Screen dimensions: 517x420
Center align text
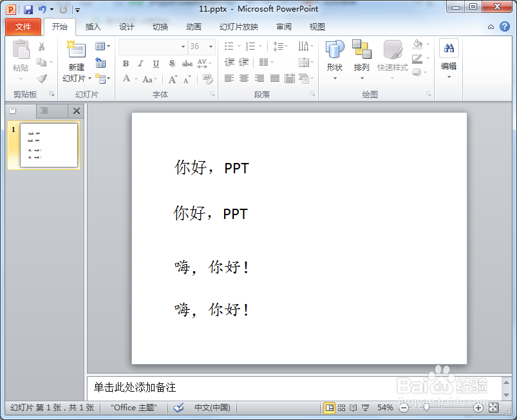coord(244,78)
